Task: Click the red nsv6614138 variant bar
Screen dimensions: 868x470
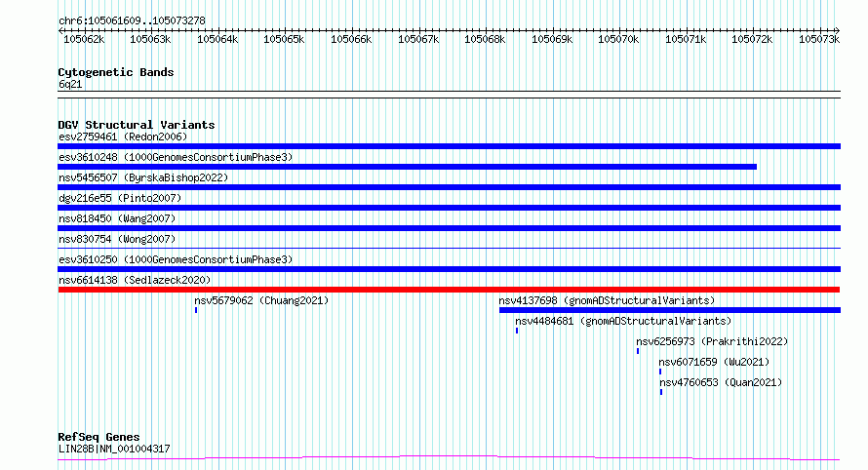Action: tap(449, 290)
